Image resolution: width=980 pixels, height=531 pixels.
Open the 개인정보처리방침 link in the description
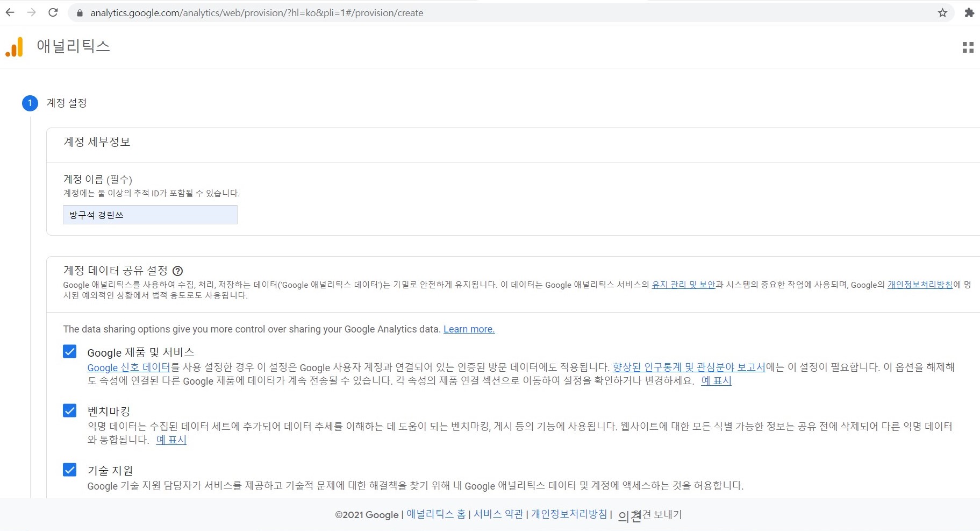coord(920,285)
